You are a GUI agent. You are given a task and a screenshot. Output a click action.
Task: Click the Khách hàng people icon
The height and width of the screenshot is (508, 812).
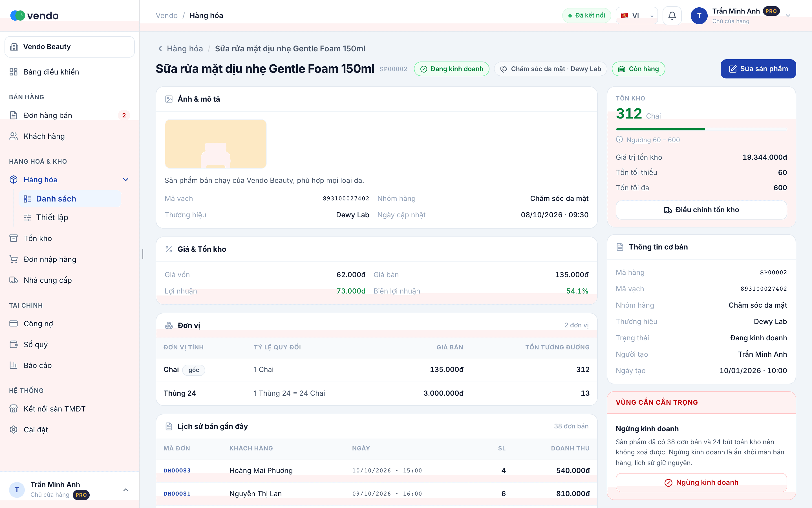(14, 136)
